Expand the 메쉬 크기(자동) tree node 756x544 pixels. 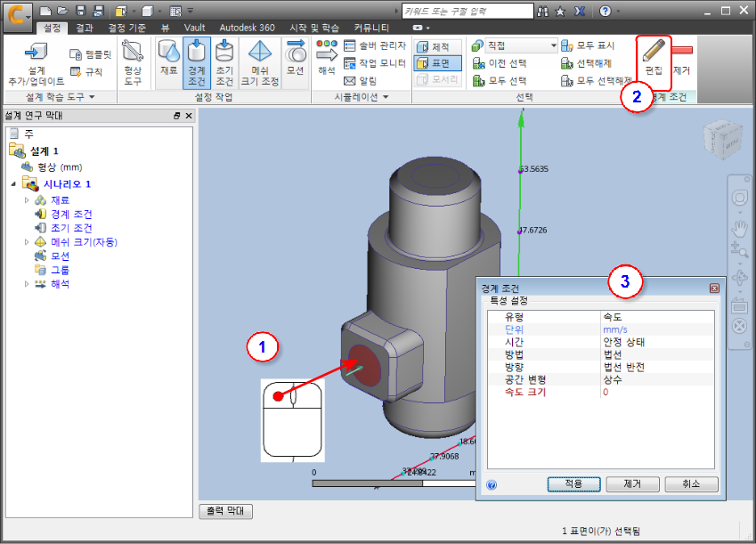pos(27,242)
